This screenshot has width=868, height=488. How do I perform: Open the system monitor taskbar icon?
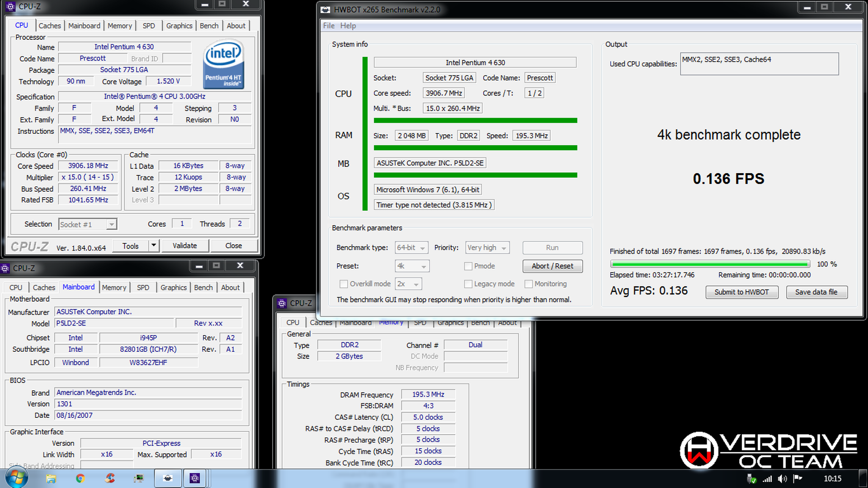[x=139, y=479]
